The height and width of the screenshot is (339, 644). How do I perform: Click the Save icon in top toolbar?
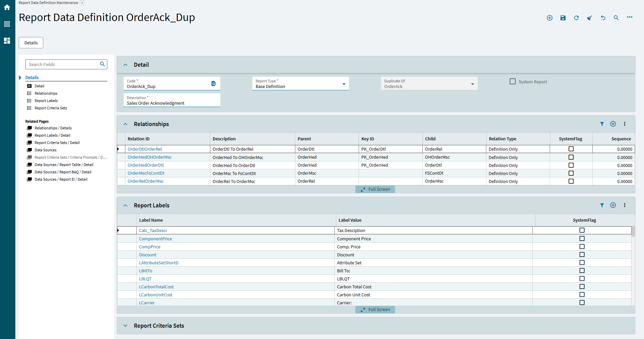[x=563, y=18]
